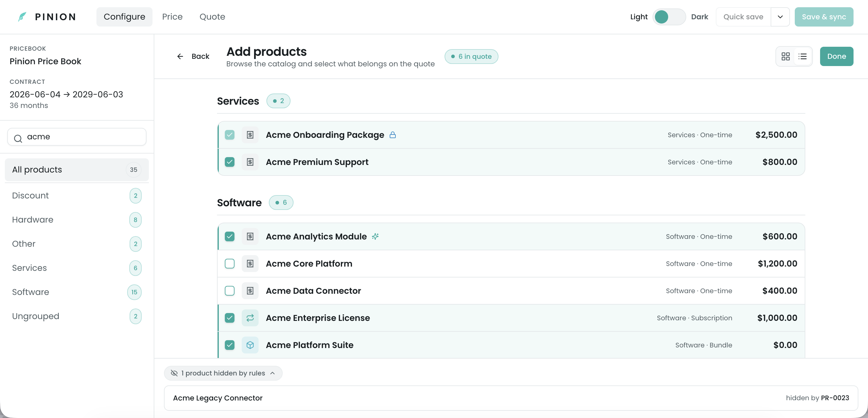Open the Price tab
Viewport: 868px width, 418px height.
[x=172, y=17]
